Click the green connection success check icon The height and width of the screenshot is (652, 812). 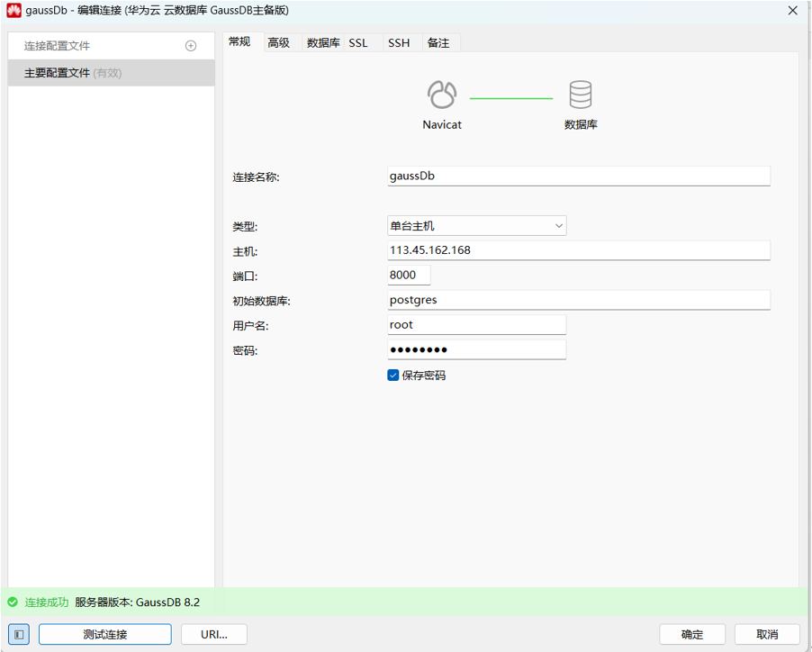(x=13, y=602)
